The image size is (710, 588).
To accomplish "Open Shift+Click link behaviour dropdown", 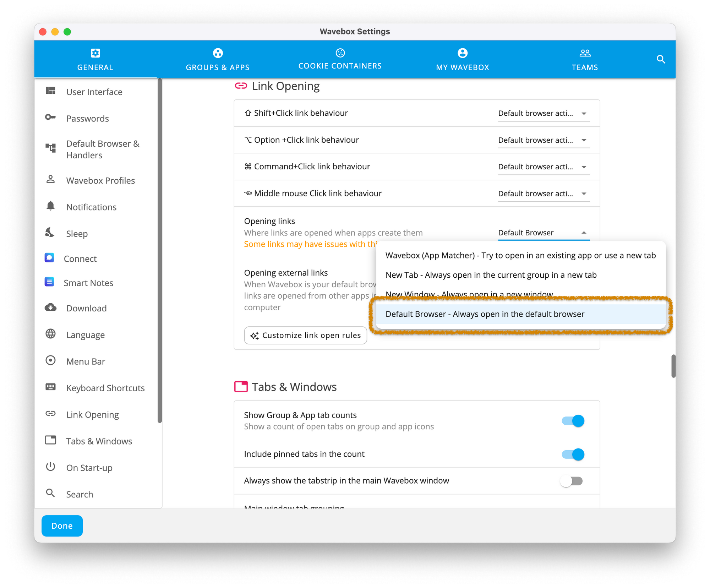I will [x=544, y=113].
